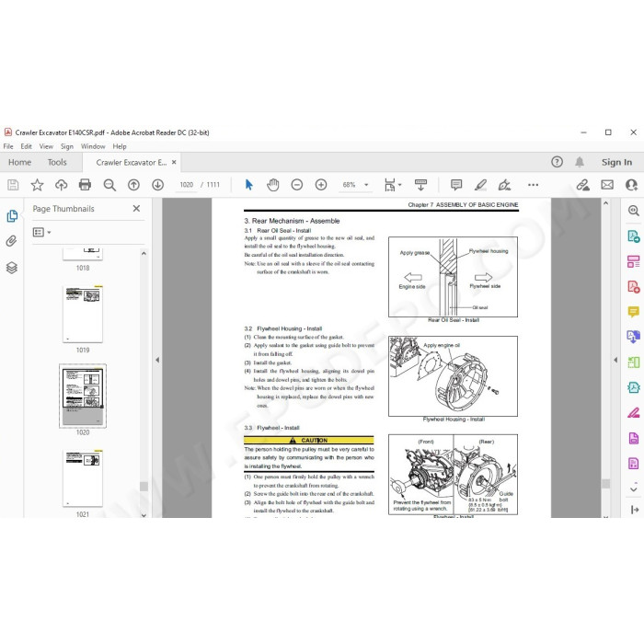Viewport: 644px width, 644px height.
Task: Share a link to the file
Action: (582, 185)
